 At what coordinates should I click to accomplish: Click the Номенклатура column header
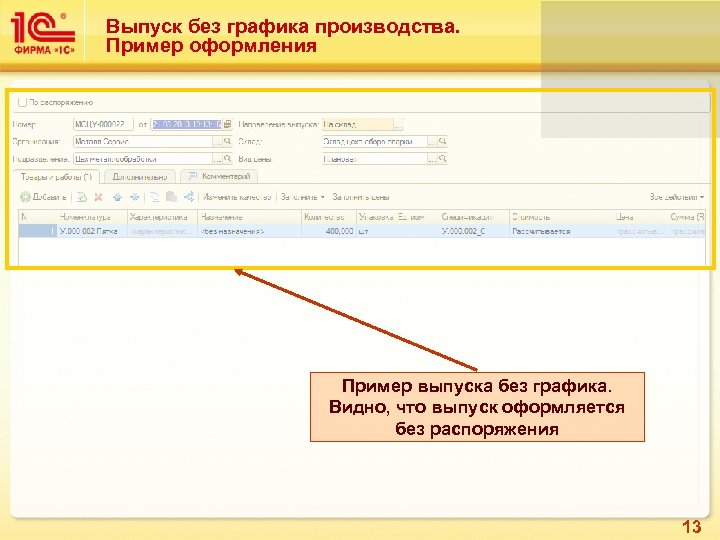(x=92, y=217)
